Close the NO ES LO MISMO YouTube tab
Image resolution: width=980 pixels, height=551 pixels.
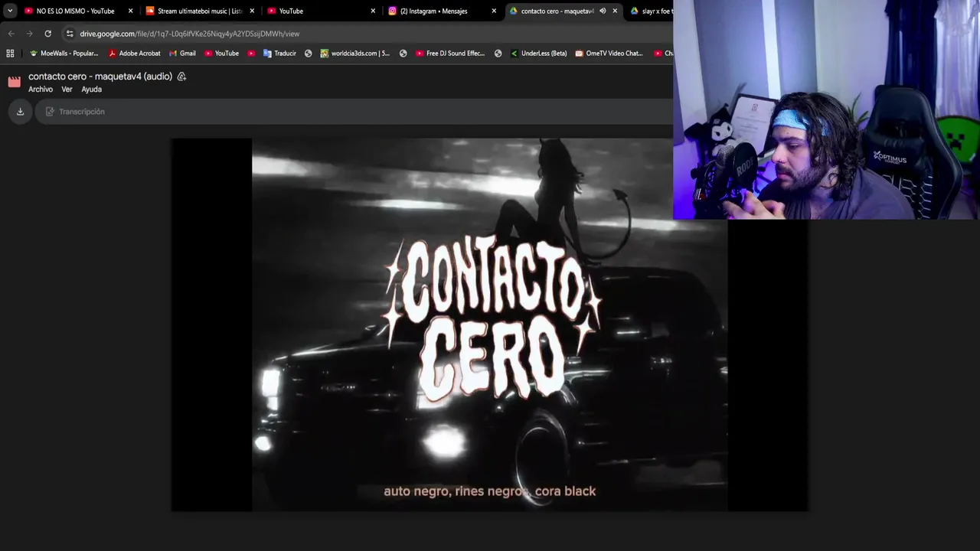pos(130,11)
